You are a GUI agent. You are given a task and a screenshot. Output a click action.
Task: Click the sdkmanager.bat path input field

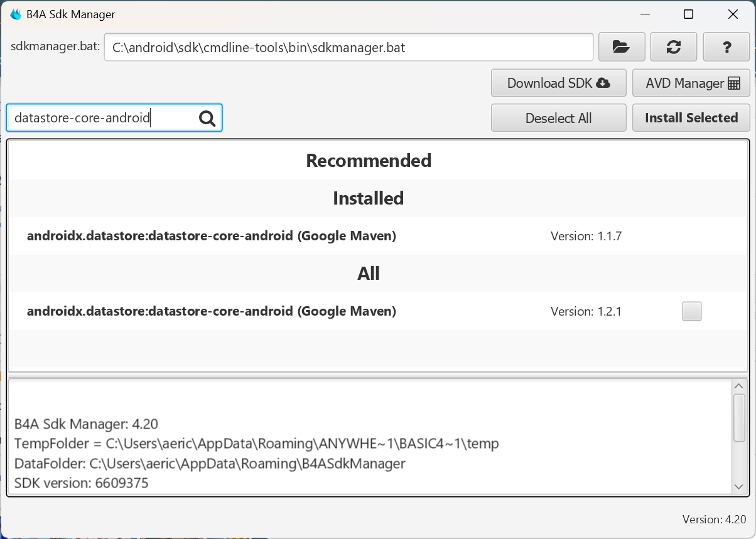tap(348, 47)
